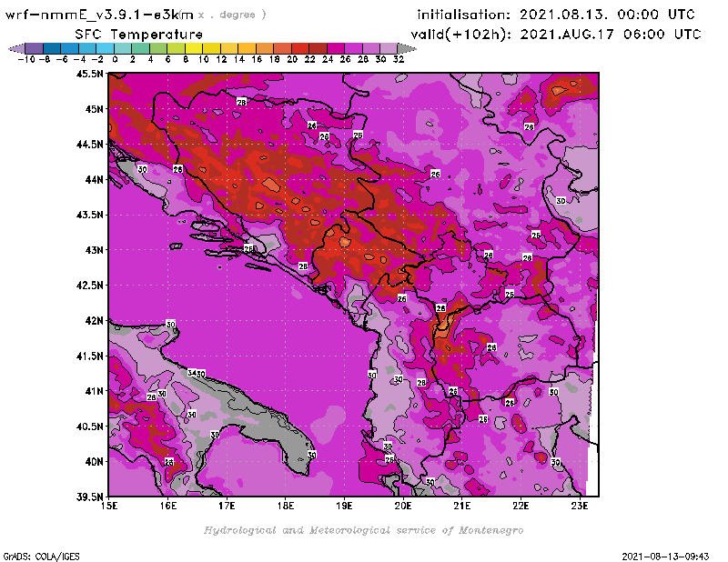Select the '24' legend tick label
Viewport: 728px width, 562px height.
tap(328, 59)
